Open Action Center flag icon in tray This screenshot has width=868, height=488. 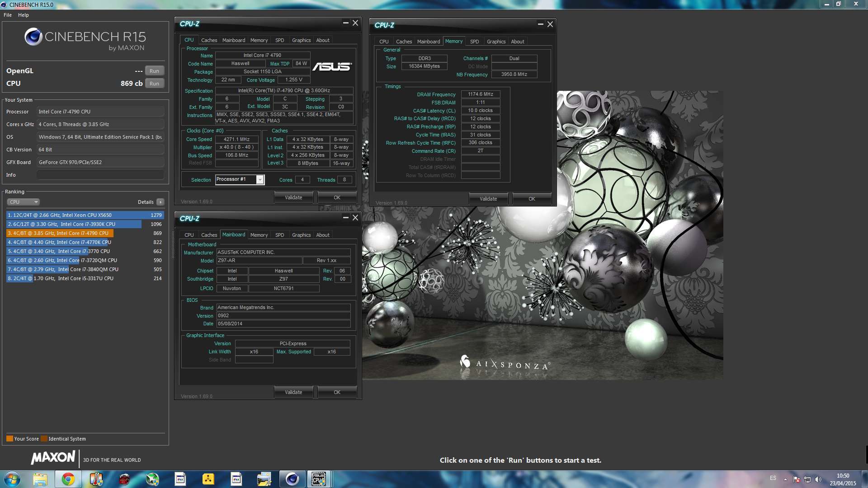point(797,479)
